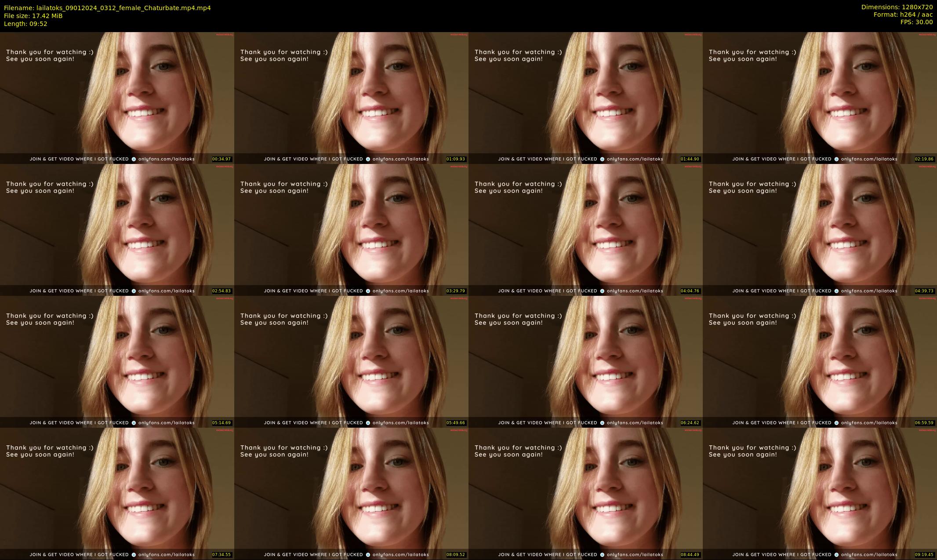Click the frame thumbnail stamped 07:34.55
Image resolution: width=937 pixels, height=560 pixels.
tap(117, 493)
